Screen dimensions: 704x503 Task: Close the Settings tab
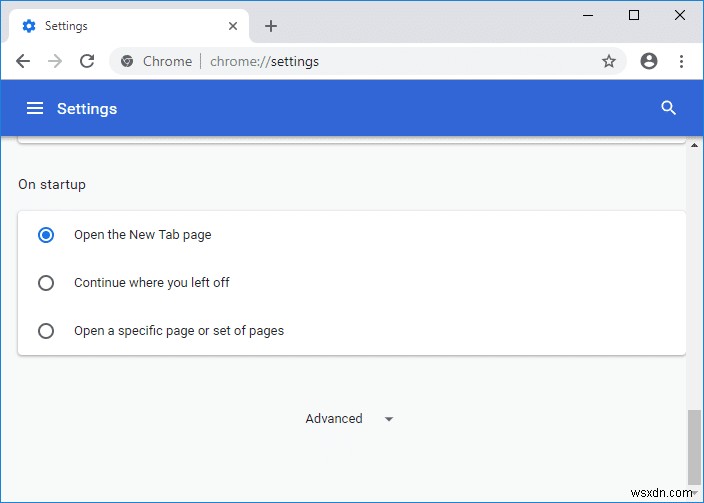point(234,26)
